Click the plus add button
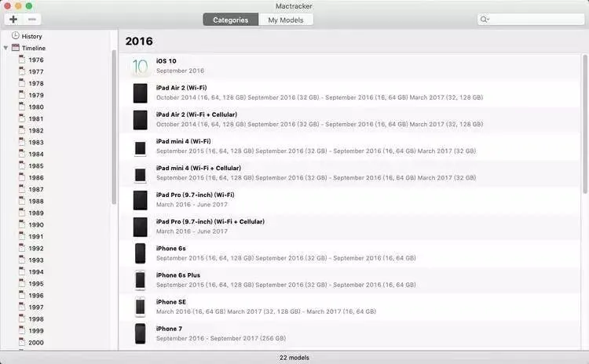Viewport: 589px width, 364px height. [13, 19]
